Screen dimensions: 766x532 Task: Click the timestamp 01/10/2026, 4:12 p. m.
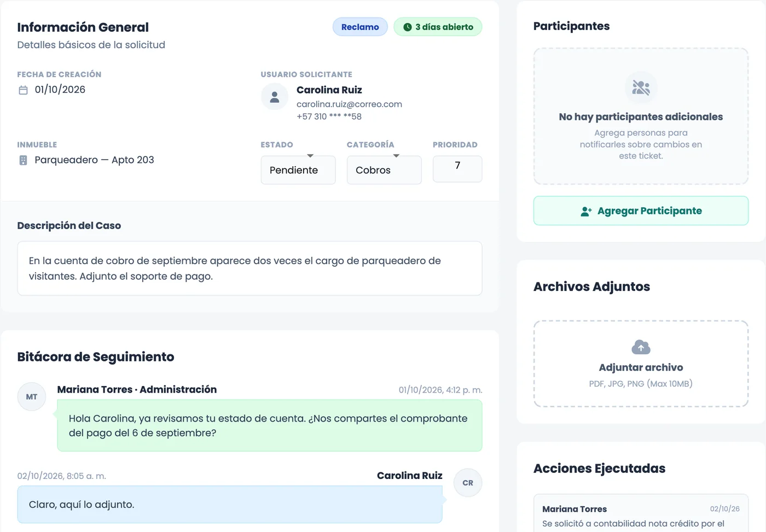point(440,390)
